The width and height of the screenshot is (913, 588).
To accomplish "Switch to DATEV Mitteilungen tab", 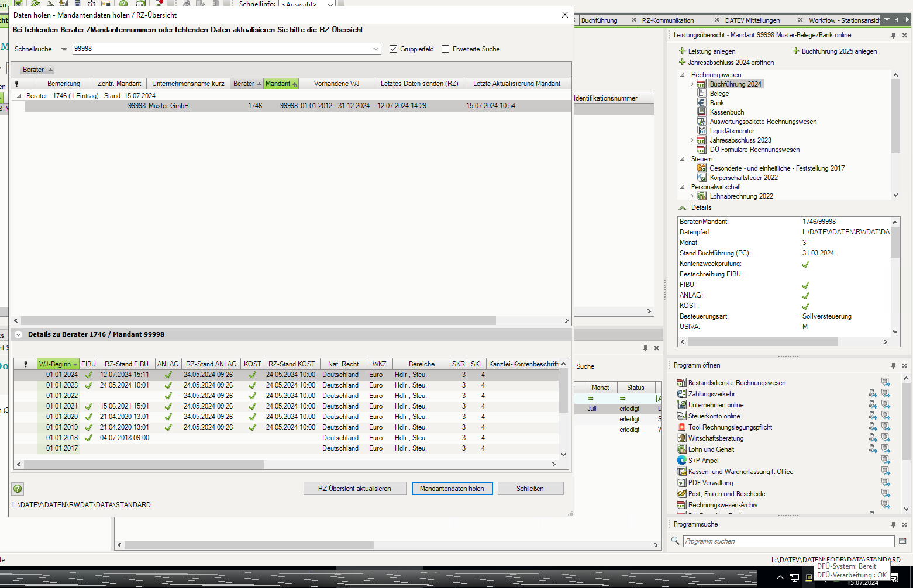I will [x=752, y=20].
